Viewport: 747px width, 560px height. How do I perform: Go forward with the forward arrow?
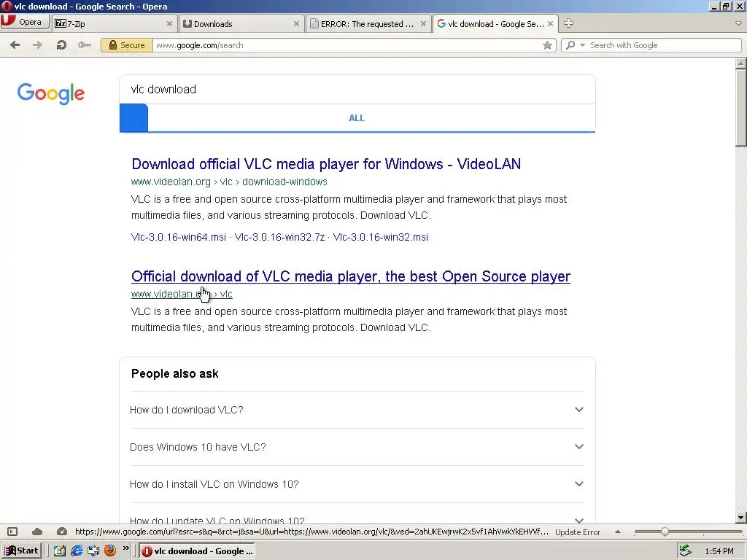pyautogui.click(x=37, y=45)
